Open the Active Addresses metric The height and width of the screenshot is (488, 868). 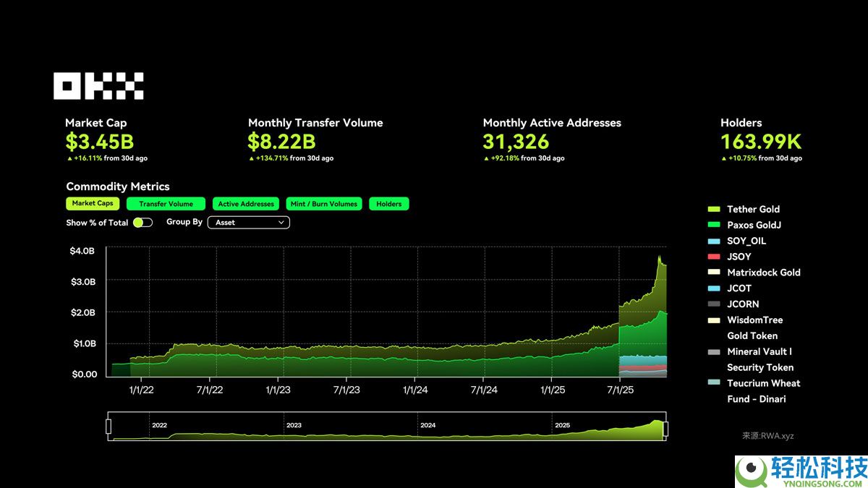(x=246, y=204)
